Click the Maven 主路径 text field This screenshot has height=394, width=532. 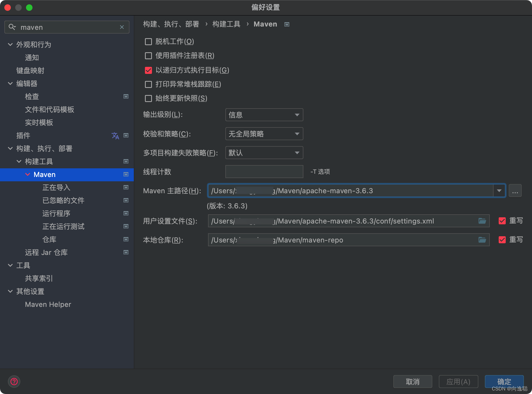pyautogui.click(x=351, y=191)
